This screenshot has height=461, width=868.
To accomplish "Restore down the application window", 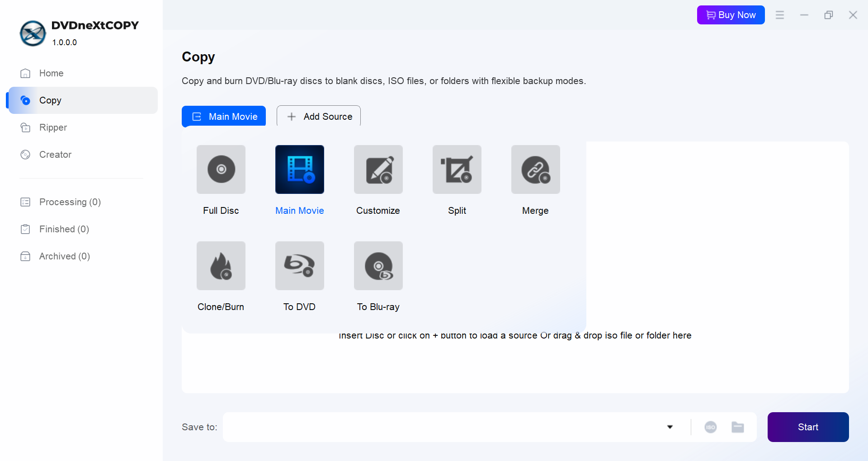I will pos(829,15).
